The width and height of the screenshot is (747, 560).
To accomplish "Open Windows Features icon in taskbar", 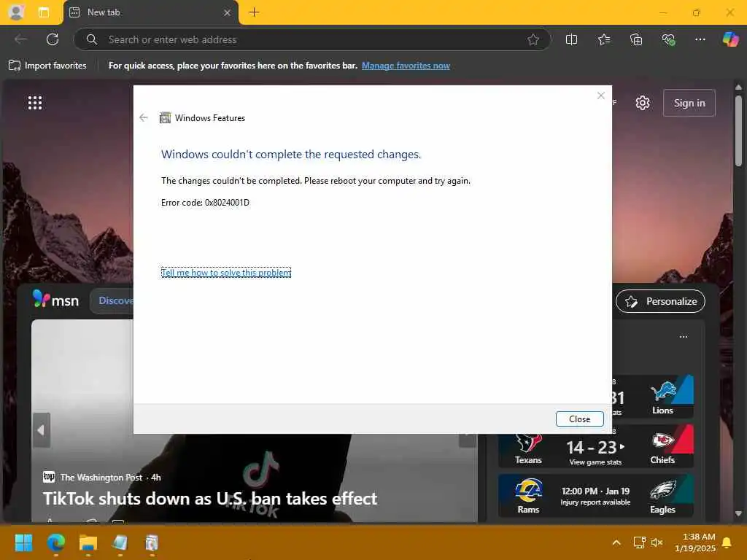I will [152, 542].
